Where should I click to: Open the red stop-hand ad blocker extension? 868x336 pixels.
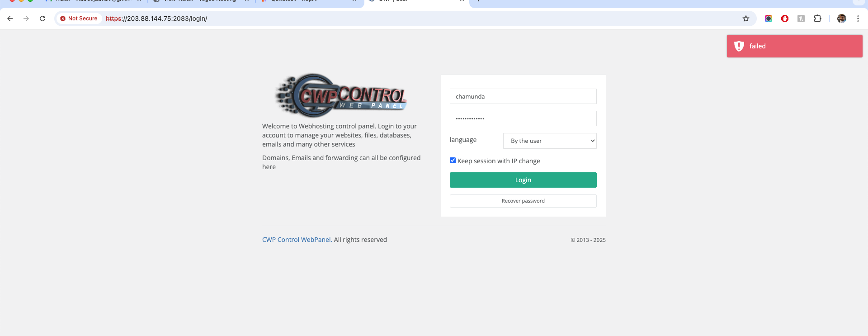[785, 19]
